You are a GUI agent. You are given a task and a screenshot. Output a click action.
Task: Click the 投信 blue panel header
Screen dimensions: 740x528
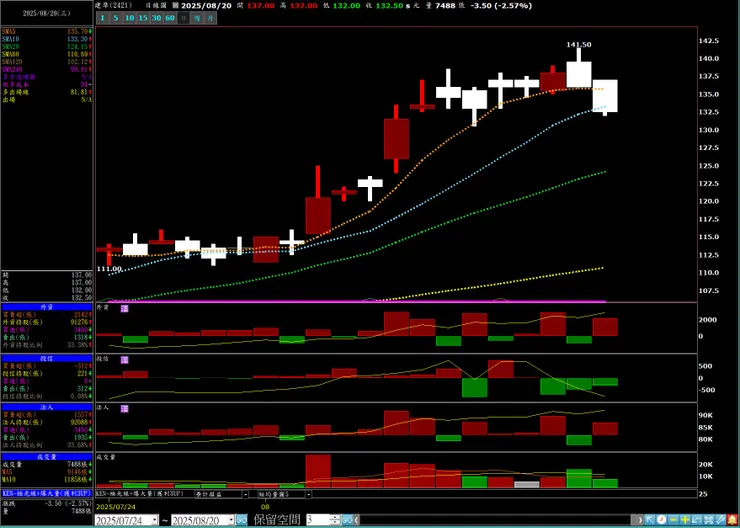point(47,358)
